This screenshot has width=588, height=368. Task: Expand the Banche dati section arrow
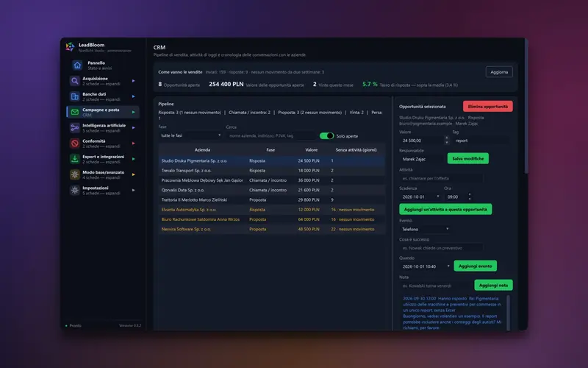(134, 96)
